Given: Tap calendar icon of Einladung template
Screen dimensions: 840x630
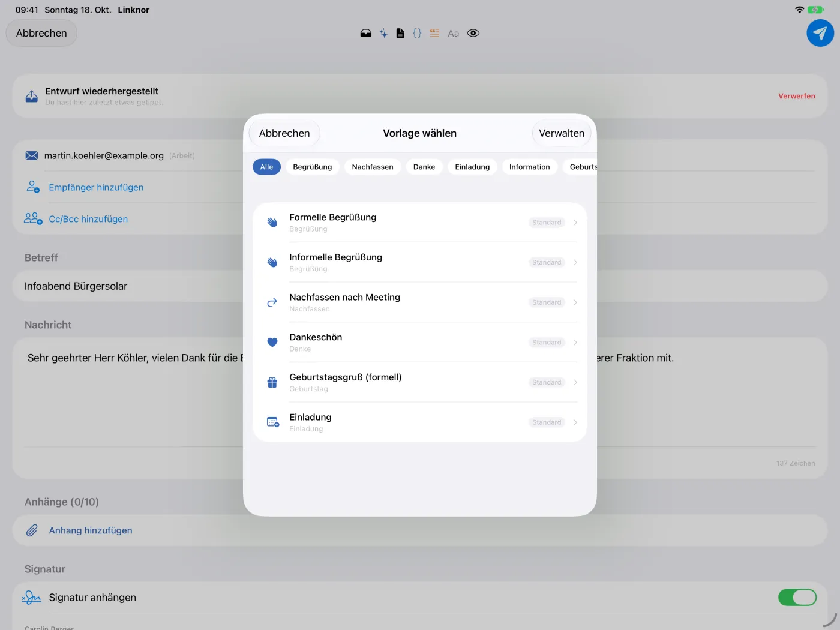Looking at the screenshot, I should 273,422.
